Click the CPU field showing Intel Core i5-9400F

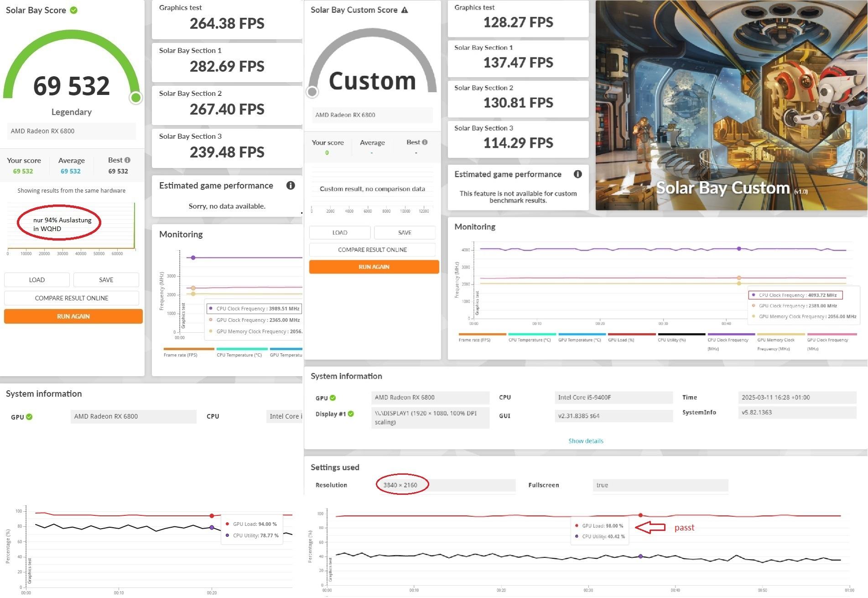click(613, 398)
